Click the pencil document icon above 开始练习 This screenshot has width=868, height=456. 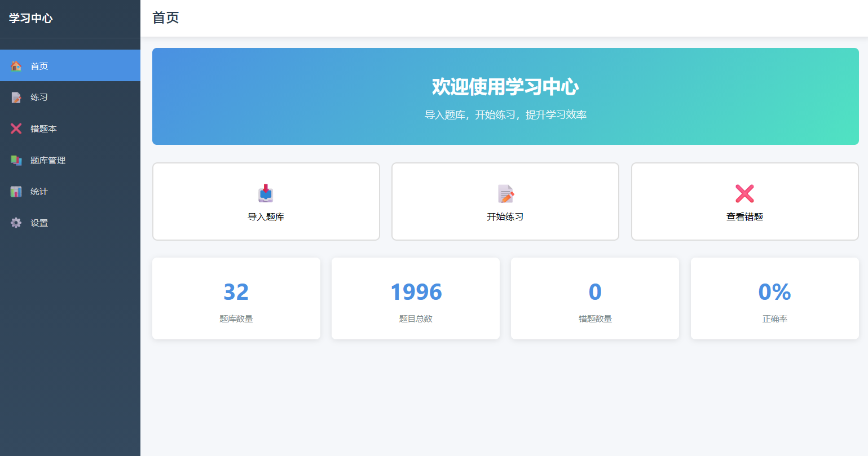point(506,193)
